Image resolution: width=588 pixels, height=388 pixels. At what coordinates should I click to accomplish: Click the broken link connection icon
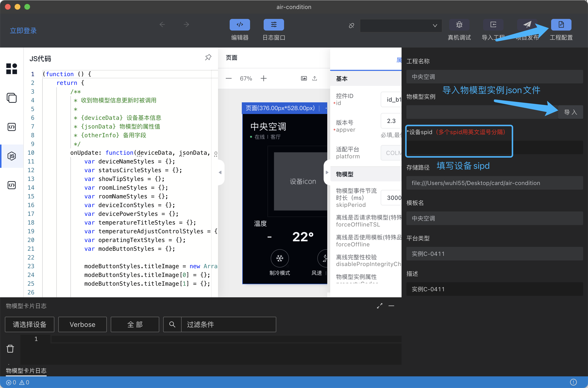point(351,25)
